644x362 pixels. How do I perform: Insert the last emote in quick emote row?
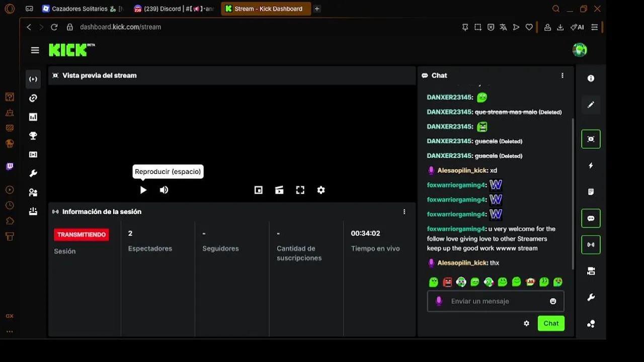(557, 282)
